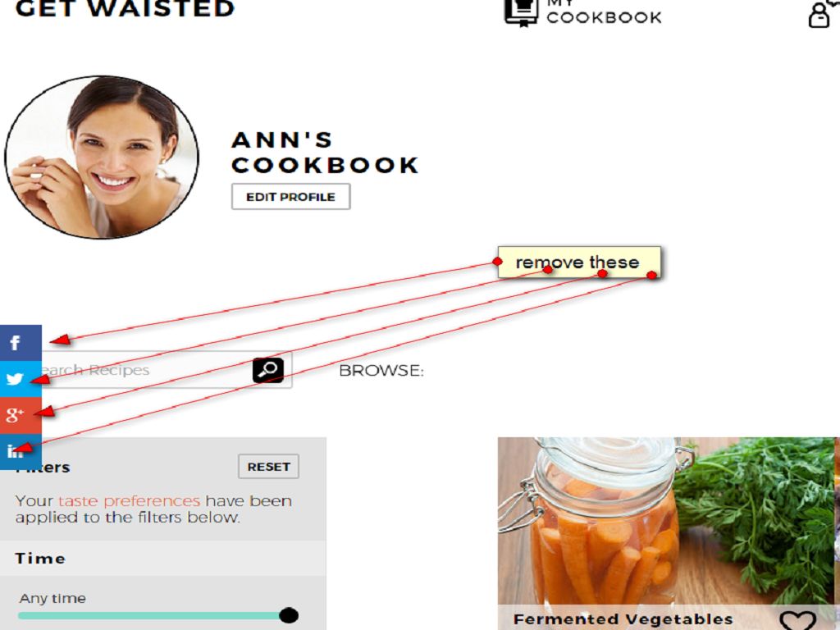This screenshot has width=840, height=630.
Task: Click the magnifying glass search icon
Action: [x=268, y=370]
